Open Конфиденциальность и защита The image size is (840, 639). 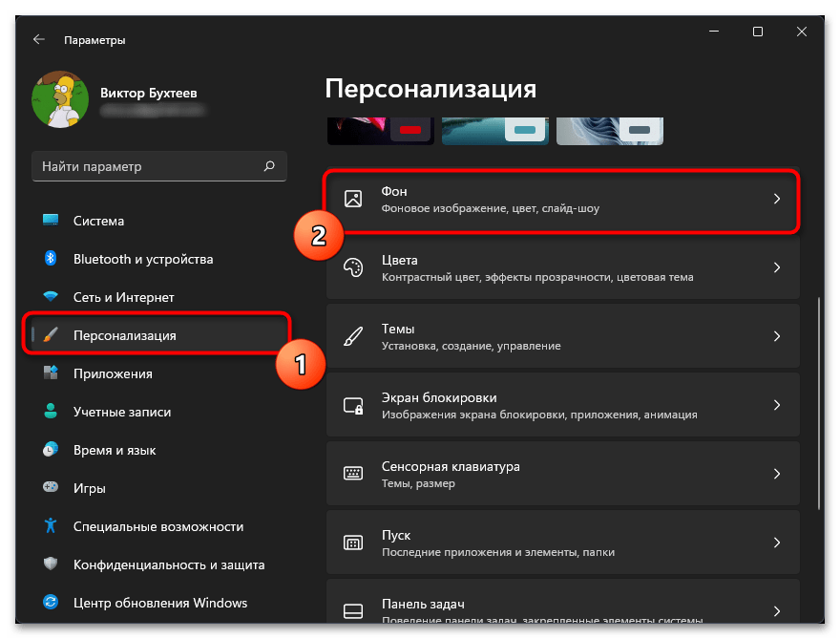[159, 564]
